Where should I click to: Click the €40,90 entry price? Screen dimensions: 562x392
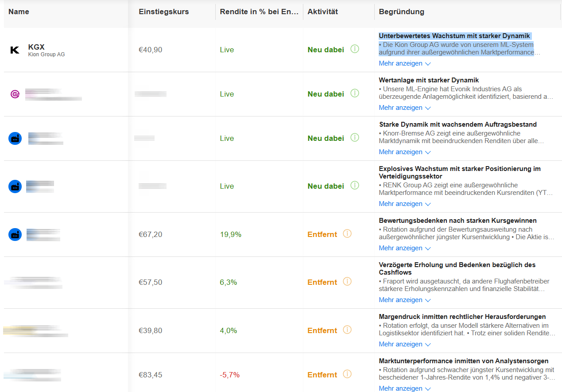[x=151, y=50]
